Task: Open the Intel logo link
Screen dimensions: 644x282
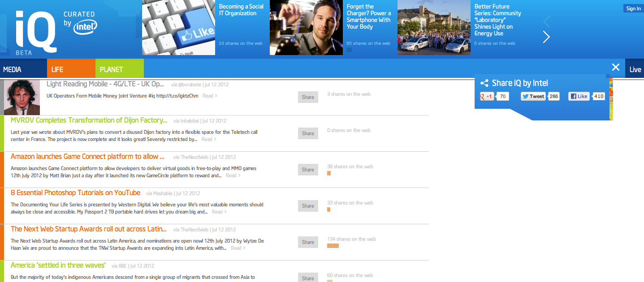Action: tap(86, 28)
